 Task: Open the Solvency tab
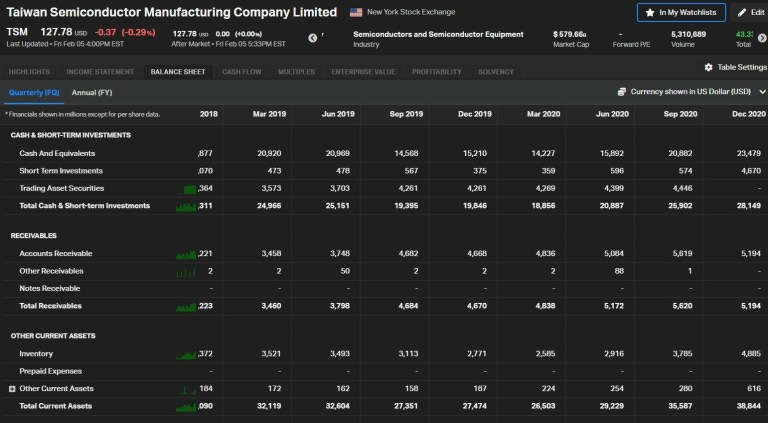click(x=496, y=71)
